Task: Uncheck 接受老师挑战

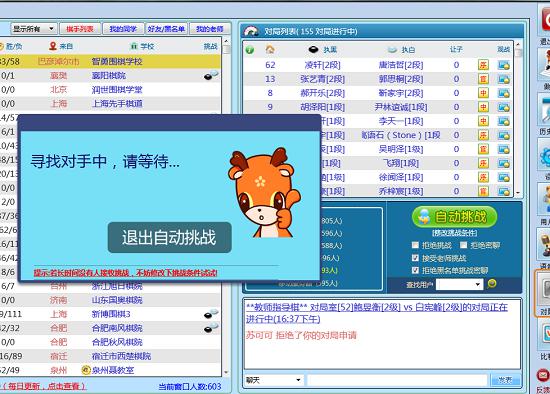Action: coord(415,258)
